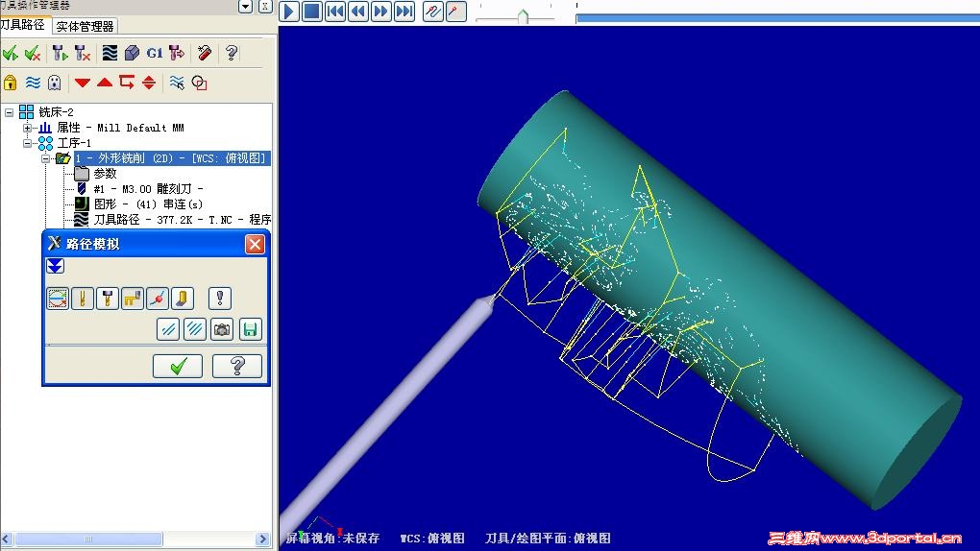The image size is (980, 551).
Task: Toggle display holder button in 路径模拟
Action: pyautogui.click(x=107, y=299)
